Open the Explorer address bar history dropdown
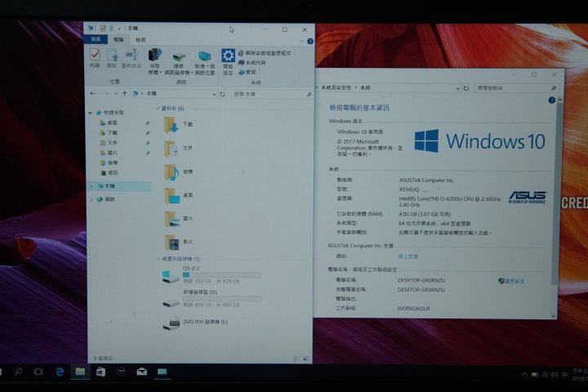 (214, 94)
